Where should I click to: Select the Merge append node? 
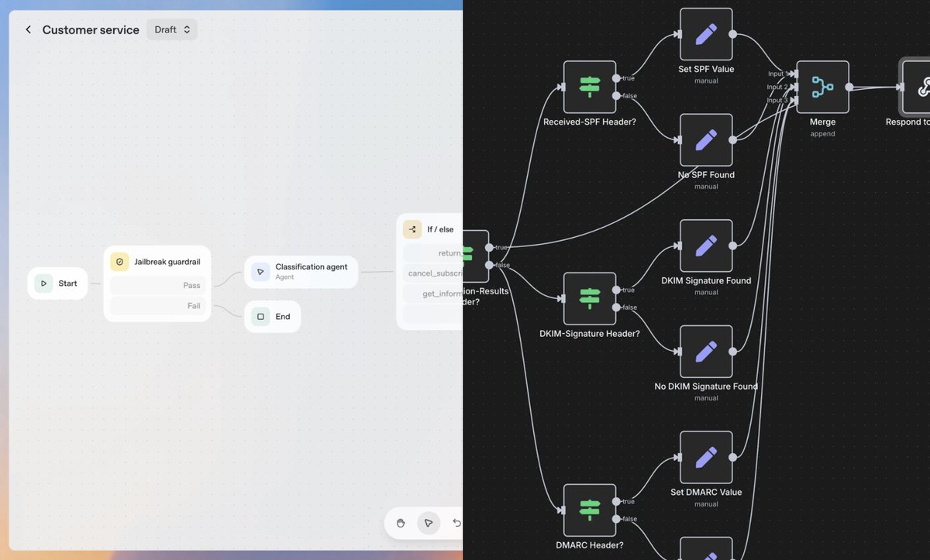click(822, 87)
